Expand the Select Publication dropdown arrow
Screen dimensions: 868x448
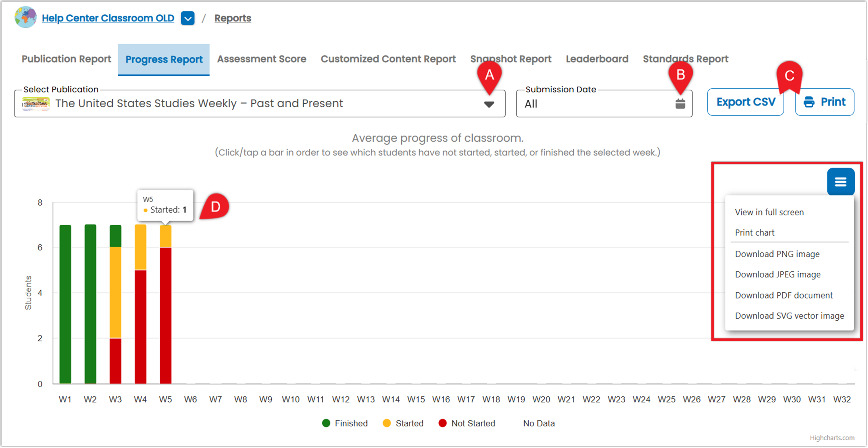click(489, 105)
